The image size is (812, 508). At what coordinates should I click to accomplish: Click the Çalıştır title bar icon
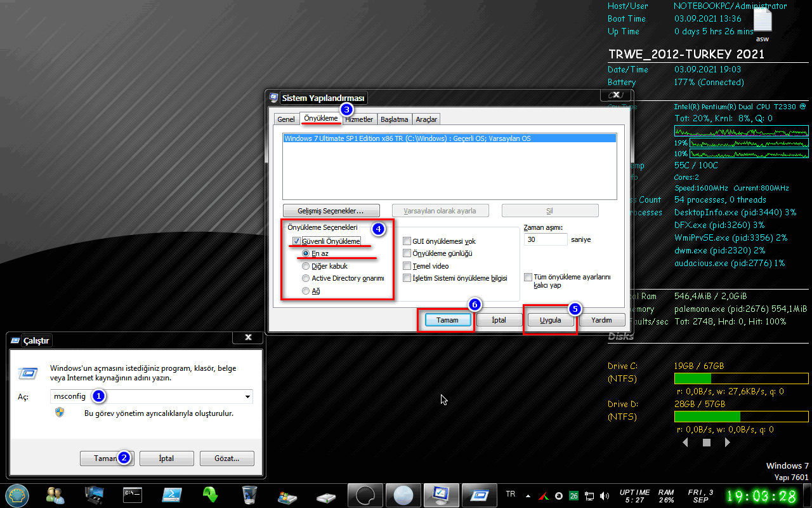pyautogui.click(x=15, y=340)
